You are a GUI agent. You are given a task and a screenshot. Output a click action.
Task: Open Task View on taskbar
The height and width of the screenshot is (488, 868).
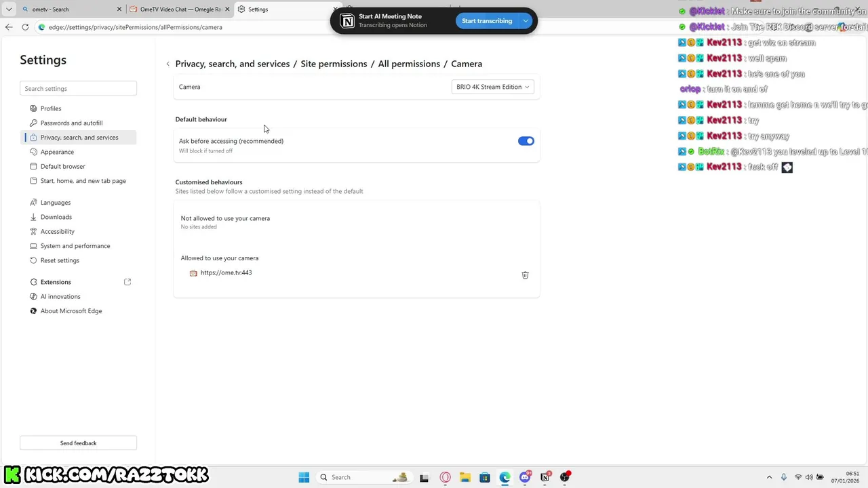tap(424, 477)
